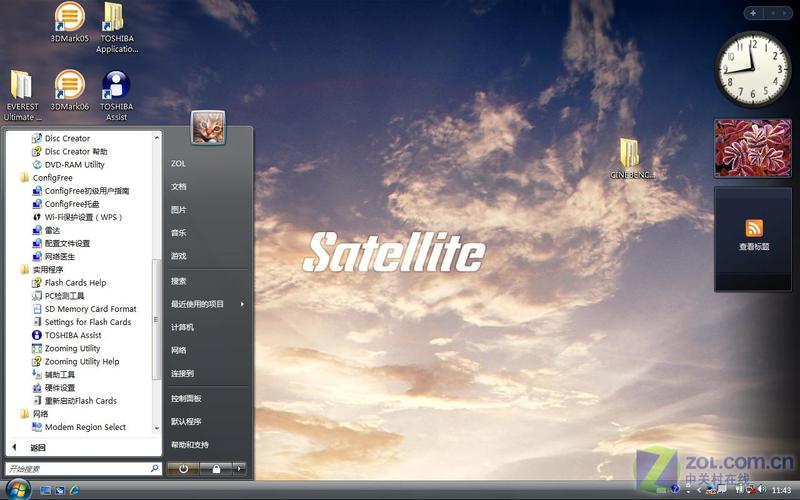Open Settings for Flash Cards
This screenshot has height=500, width=800.
click(82, 322)
